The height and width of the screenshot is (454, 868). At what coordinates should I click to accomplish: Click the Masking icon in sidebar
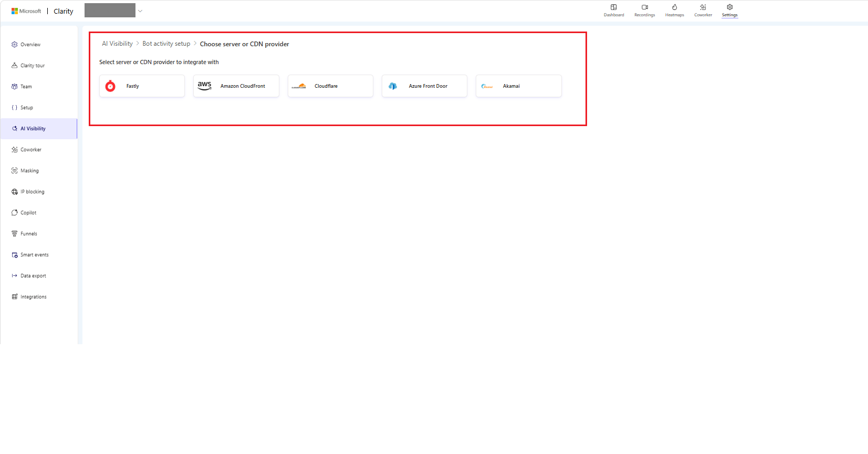[15, 171]
